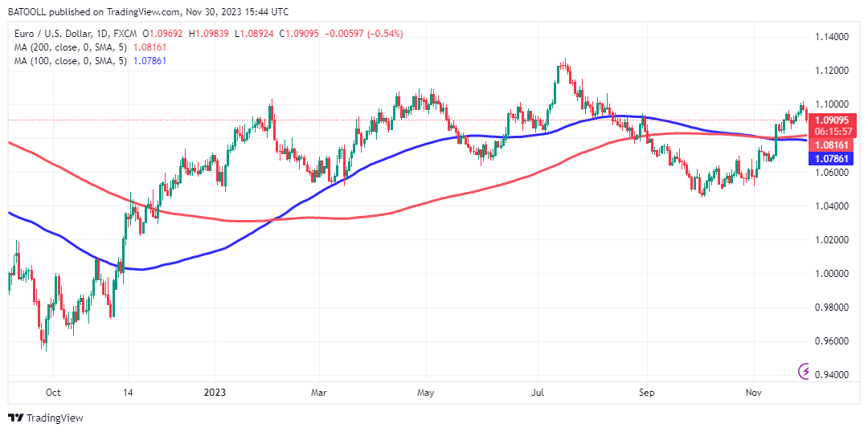Screen dimensions: 868x432
Task: Click the Euro / U.S. Dollar symbol title
Action: click(x=61, y=34)
